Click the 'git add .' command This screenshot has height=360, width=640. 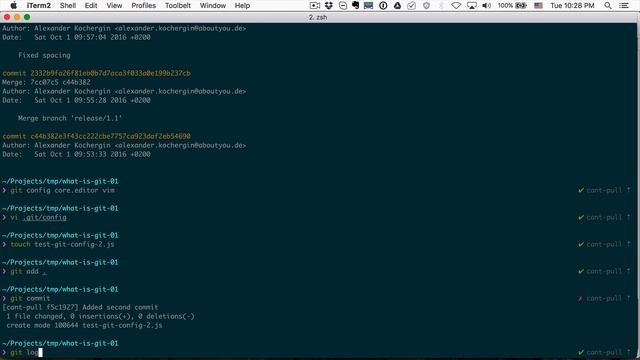click(28, 271)
